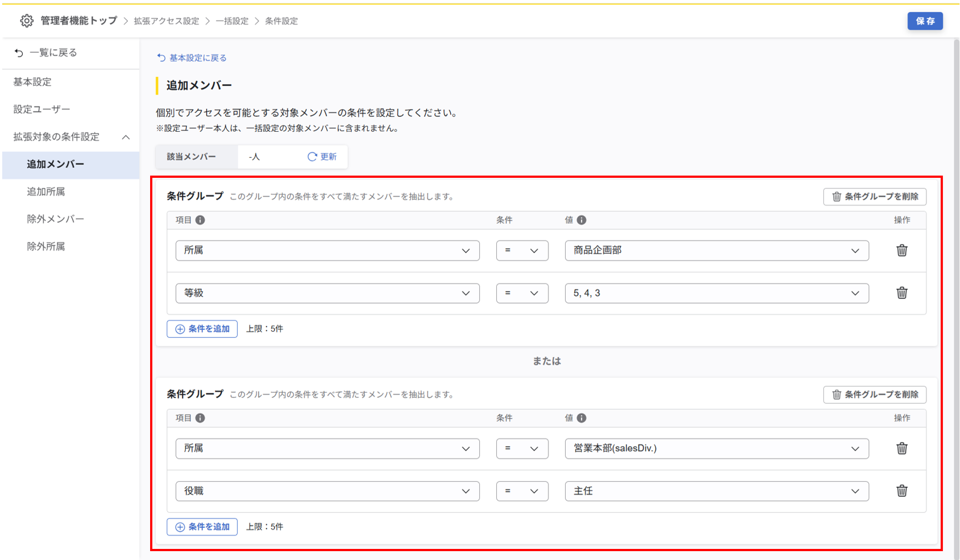The width and height of the screenshot is (960, 560).
Task: Click the trash icon for the 営業本部 condition row
Action: (x=901, y=448)
